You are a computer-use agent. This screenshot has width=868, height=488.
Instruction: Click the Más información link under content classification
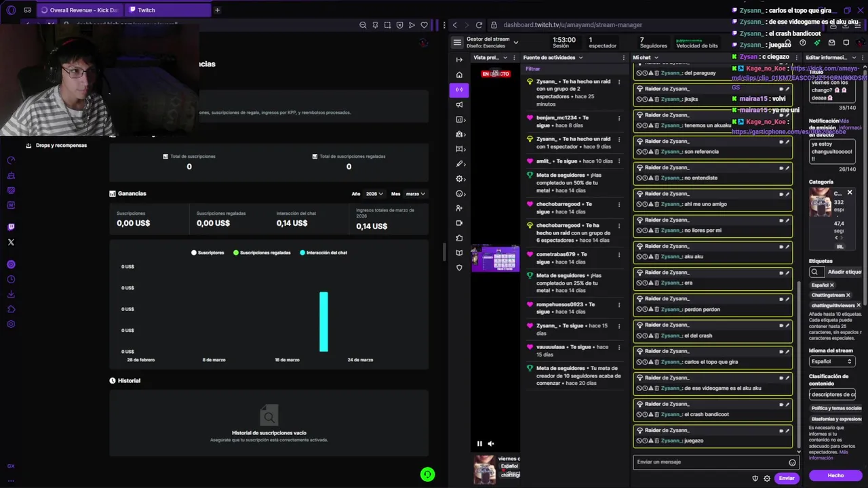coord(828,455)
